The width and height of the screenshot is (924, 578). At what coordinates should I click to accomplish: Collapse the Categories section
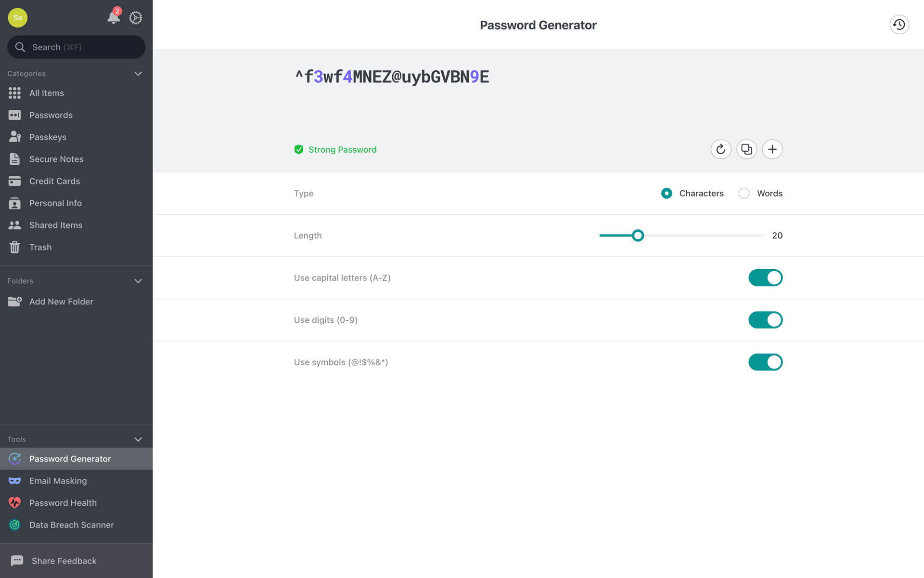[138, 74]
